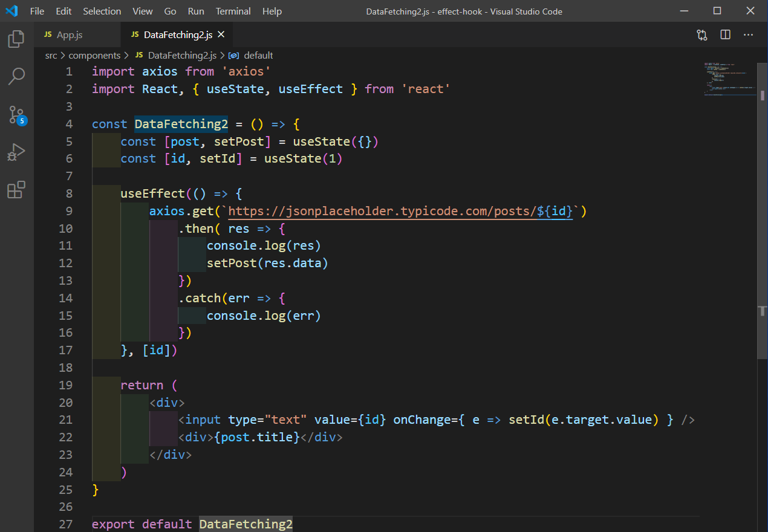Click line number 19 in gutter
Screen dimensions: 768x532
[66, 385]
